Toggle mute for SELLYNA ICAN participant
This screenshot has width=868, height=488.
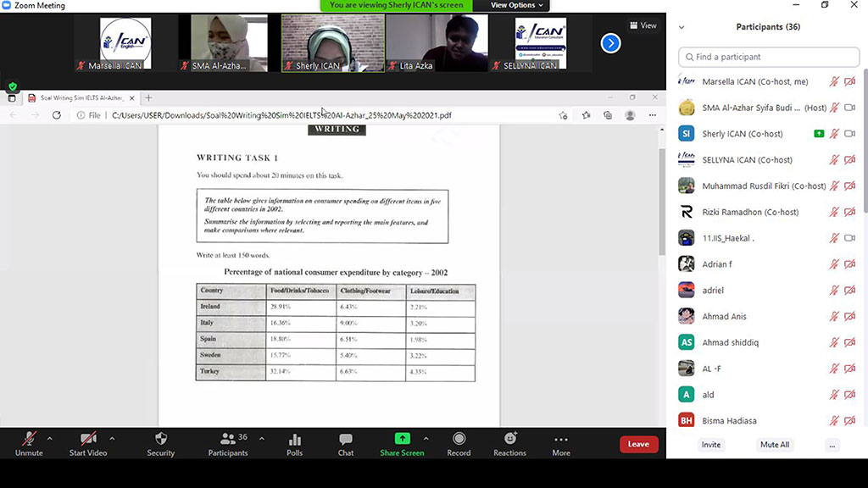pos(834,160)
